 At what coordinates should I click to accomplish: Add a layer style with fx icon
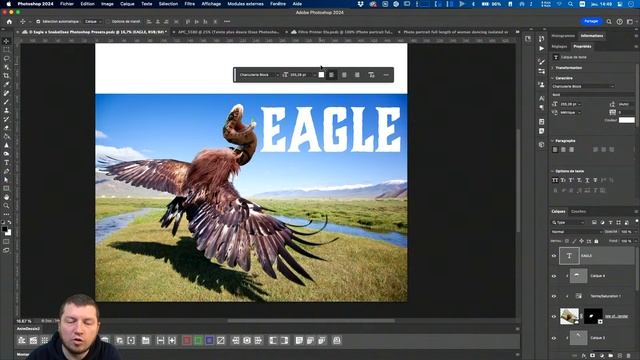[x=584, y=356]
